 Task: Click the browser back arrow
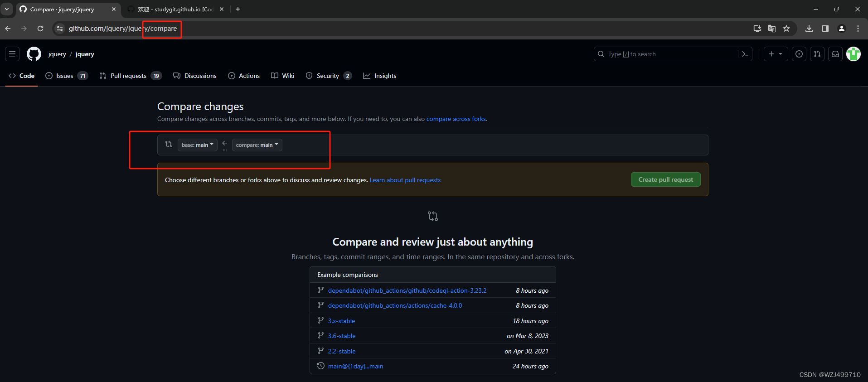[8, 29]
